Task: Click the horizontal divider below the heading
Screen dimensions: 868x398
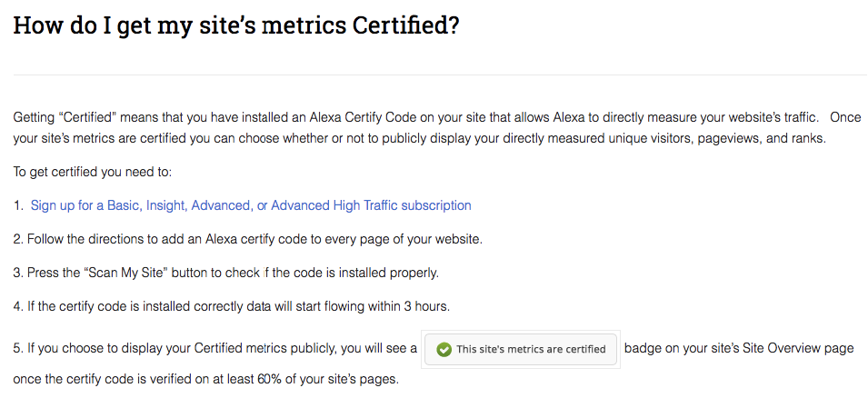Action: click(434, 75)
